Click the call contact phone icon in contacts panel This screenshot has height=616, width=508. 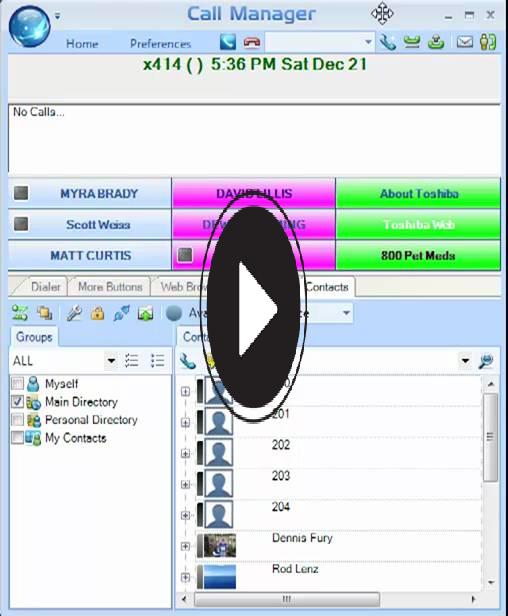click(x=188, y=361)
